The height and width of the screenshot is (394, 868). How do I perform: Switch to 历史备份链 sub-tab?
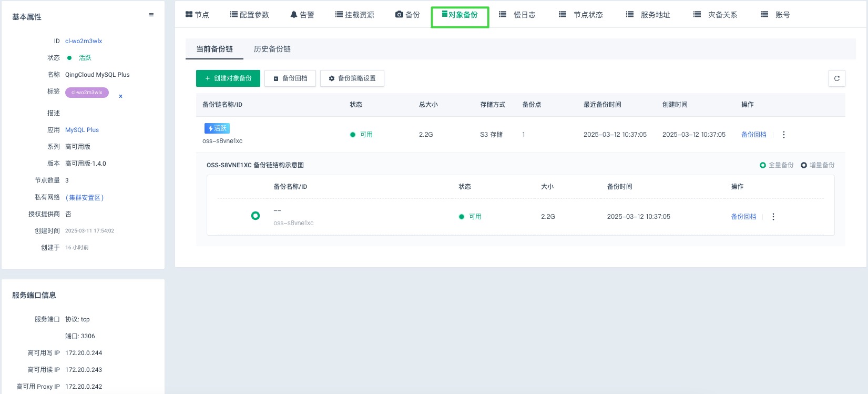pyautogui.click(x=272, y=49)
